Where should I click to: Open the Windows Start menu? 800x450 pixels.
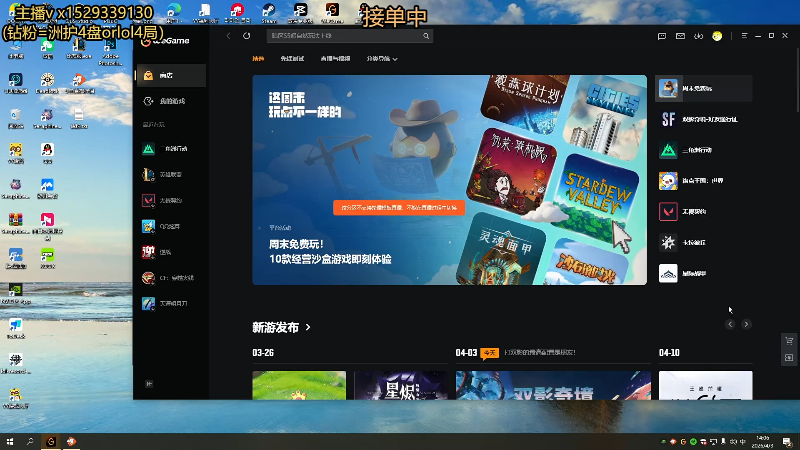pyautogui.click(x=10, y=442)
